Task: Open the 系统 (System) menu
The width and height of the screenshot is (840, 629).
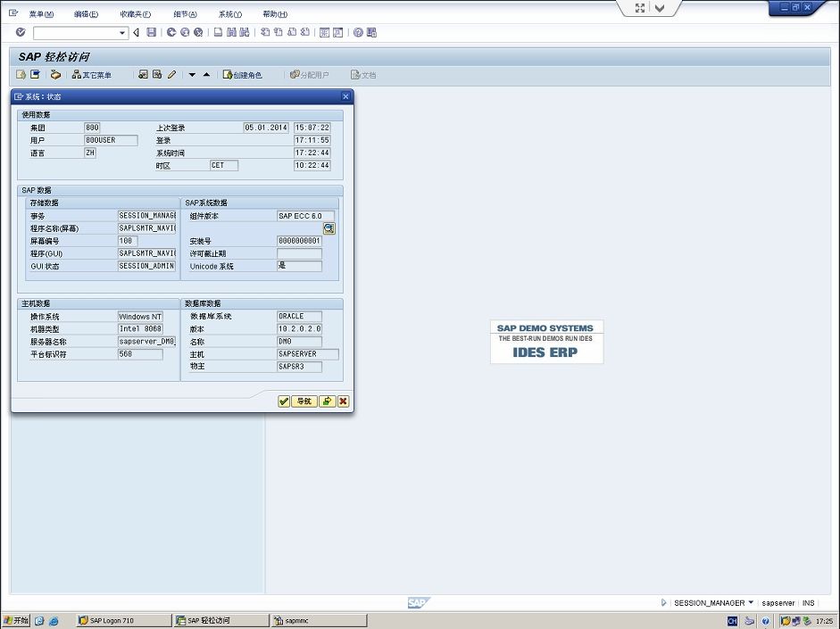Action: [229, 14]
